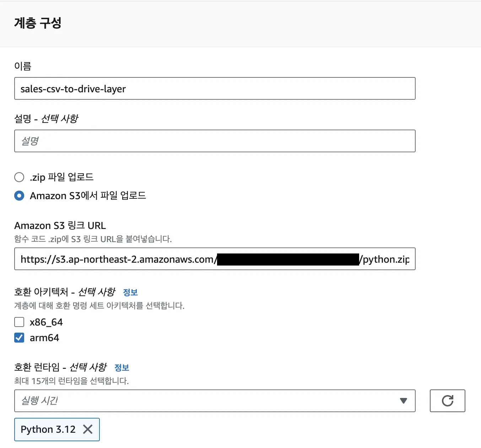
Task: Click inside the Amazon S3 링크 URL field
Action: click(x=215, y=259)
